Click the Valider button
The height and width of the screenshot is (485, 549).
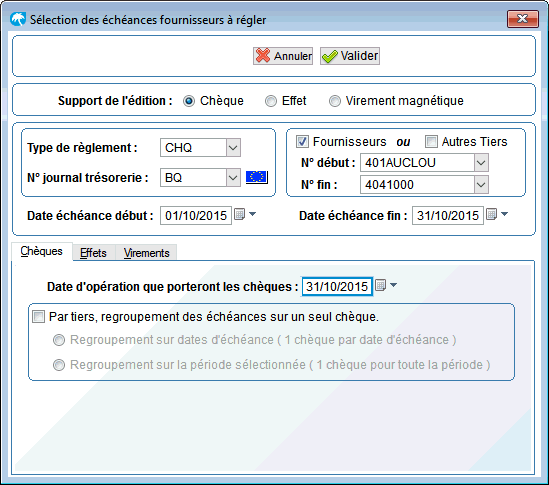350,56
